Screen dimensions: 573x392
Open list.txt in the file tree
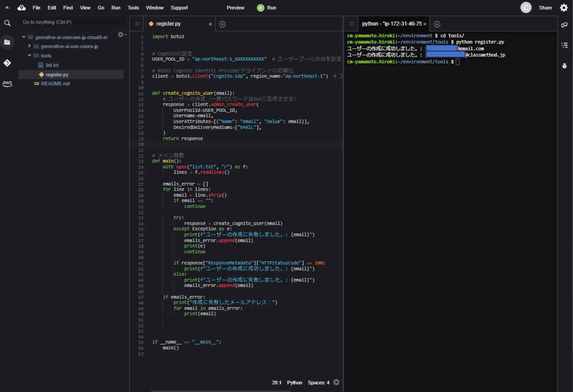pos(52,65)
